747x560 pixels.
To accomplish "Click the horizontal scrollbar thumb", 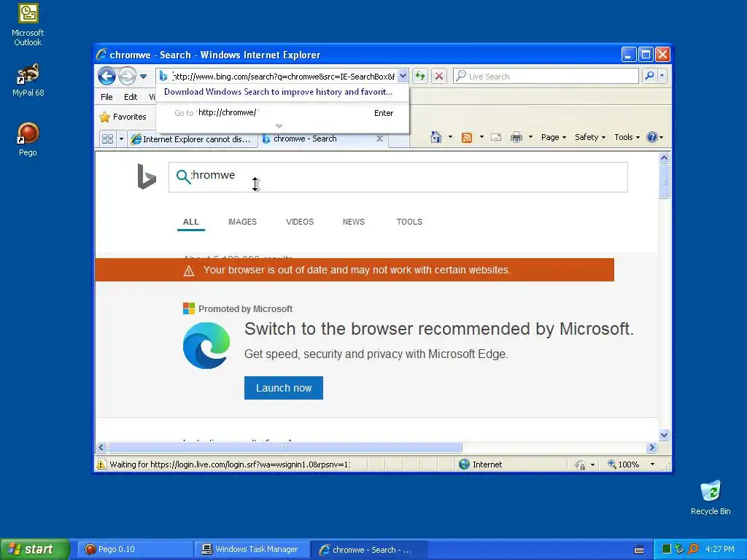I will (285, 448).
